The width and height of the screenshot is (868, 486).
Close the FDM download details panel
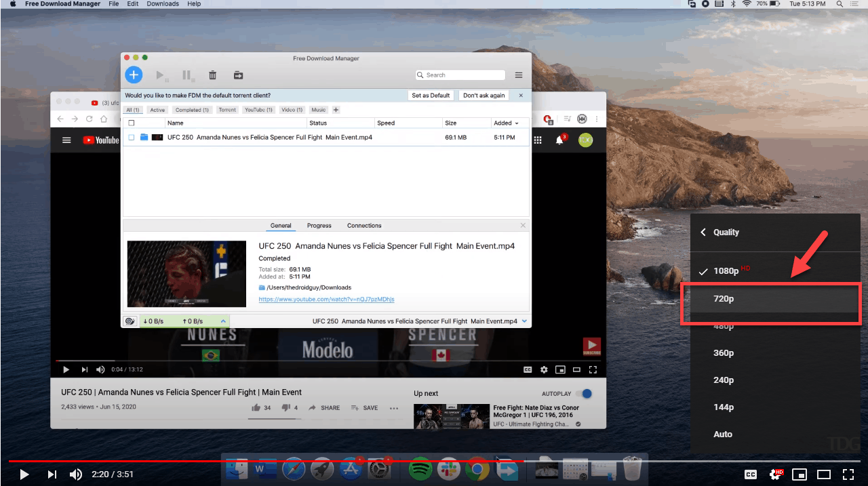[x=523, y=225]
